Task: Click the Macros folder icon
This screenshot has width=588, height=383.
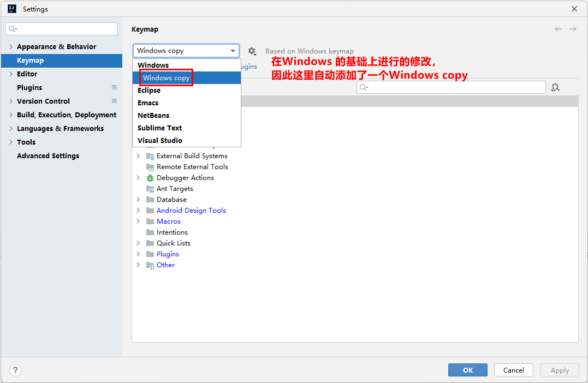Action: [x=150, y=221]
